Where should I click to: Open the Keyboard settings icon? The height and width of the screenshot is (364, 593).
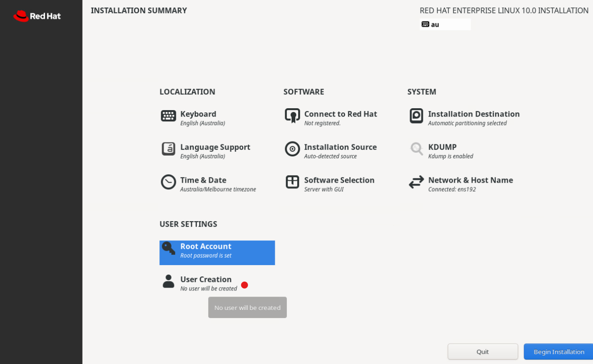point(168,116)
